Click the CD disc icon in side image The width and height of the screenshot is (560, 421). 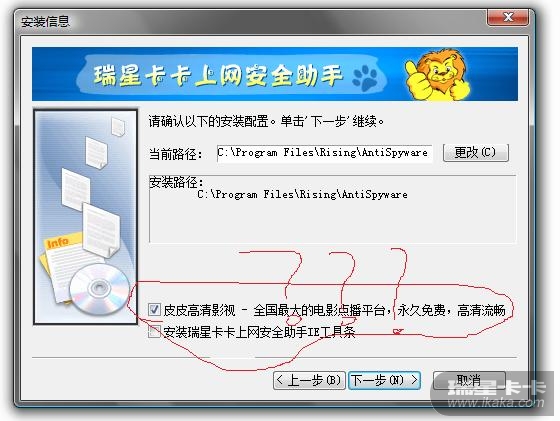pos(99,289)
